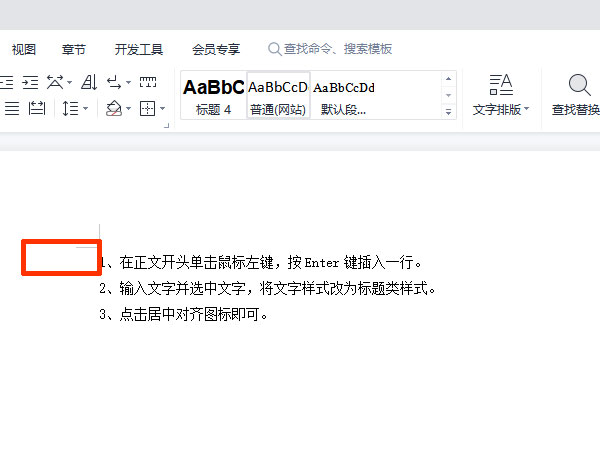
Task: Click the decrease indent icon
Action: coord(6,82)
